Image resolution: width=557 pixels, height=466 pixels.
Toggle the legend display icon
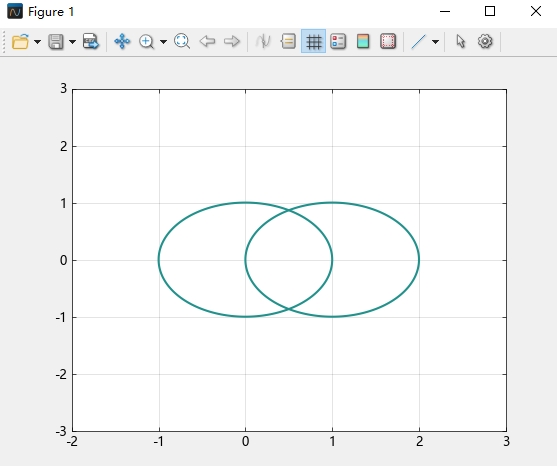[338, 42]
